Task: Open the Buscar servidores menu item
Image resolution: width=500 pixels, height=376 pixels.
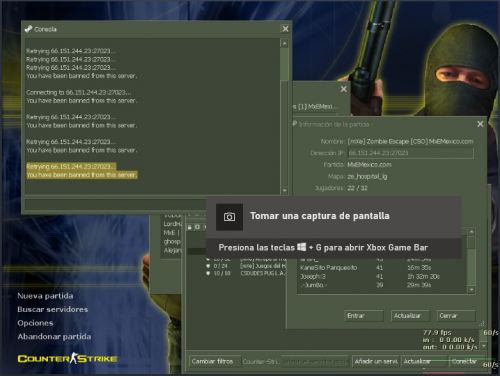Action: (x=53, y=309)
